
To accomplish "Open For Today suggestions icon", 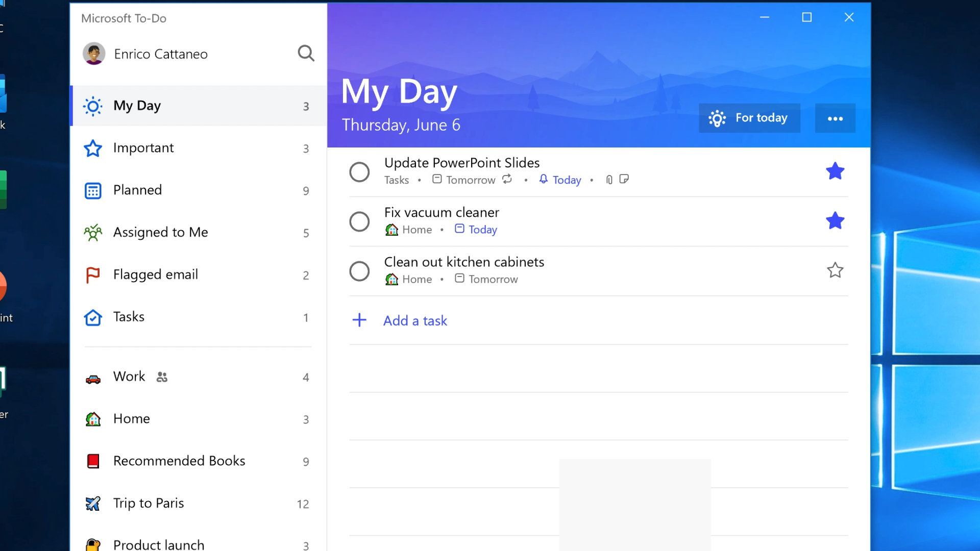I will (x=718, y=118).
